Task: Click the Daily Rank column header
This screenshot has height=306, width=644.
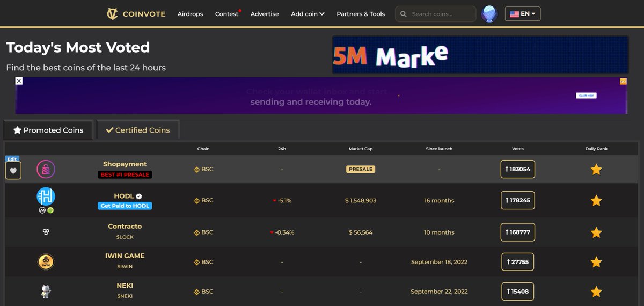Action: [596, 149]
